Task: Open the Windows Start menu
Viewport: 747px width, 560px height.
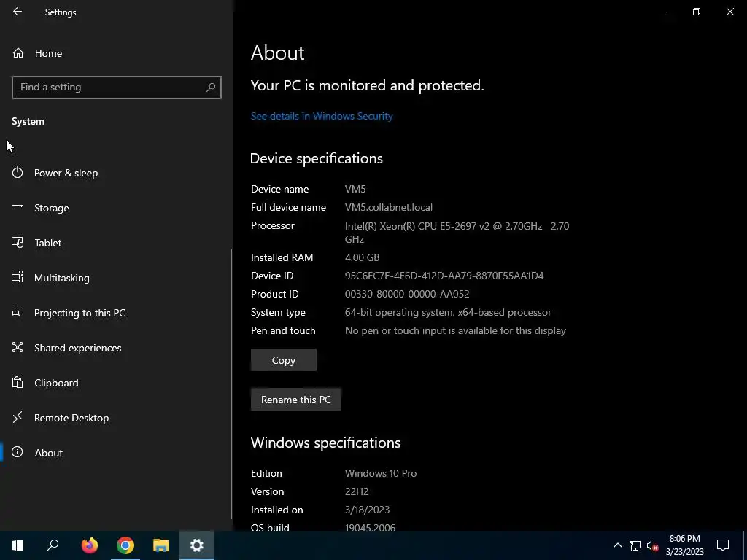Action: pos(18,545)
